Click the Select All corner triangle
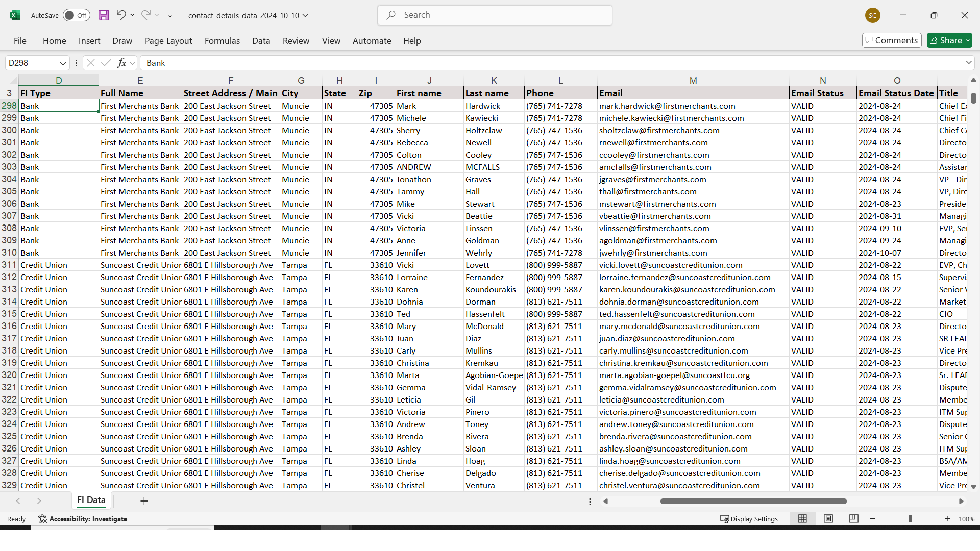This screenshot has height=551, width=980. click(13, 80)
